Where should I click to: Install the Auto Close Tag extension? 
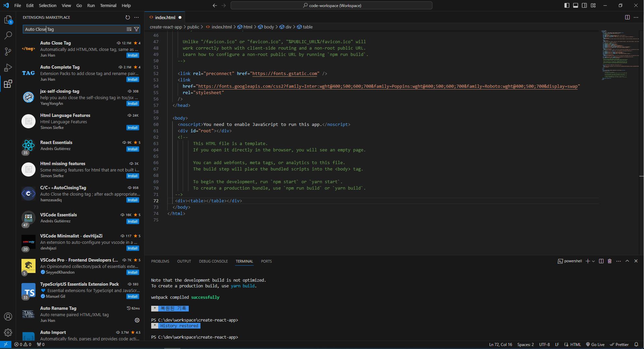click(133, 55)
